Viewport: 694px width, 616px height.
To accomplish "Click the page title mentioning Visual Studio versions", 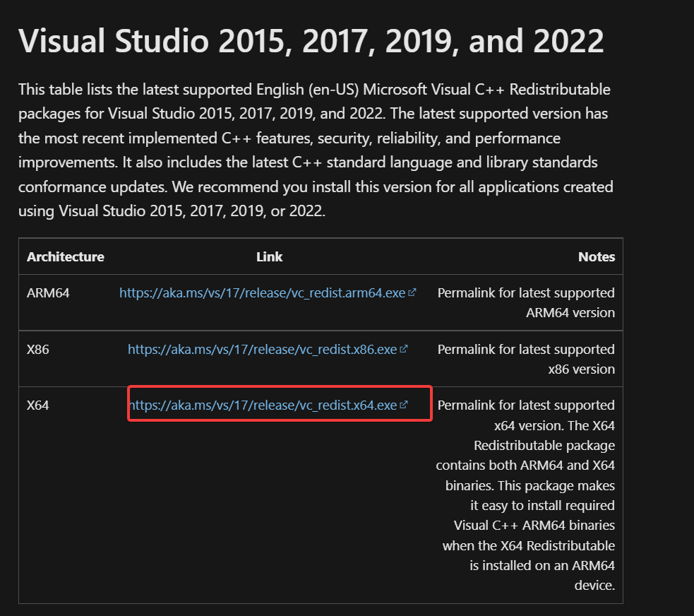I will pos(311,40).
